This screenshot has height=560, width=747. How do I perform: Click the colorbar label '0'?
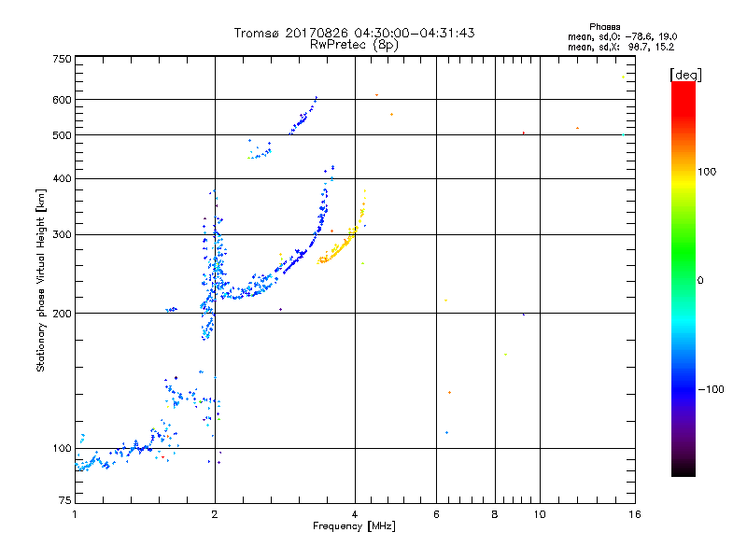[x=700, y=281]
